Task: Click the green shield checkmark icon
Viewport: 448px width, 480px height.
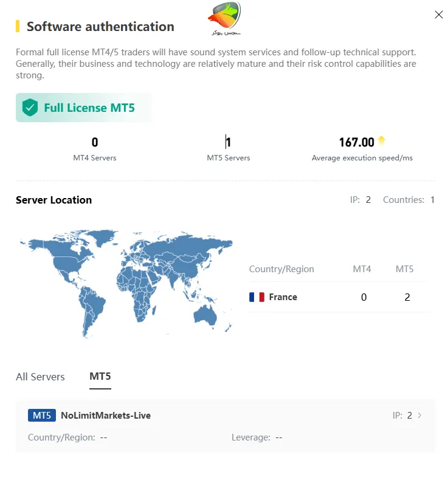Action: tap(29, 108)
